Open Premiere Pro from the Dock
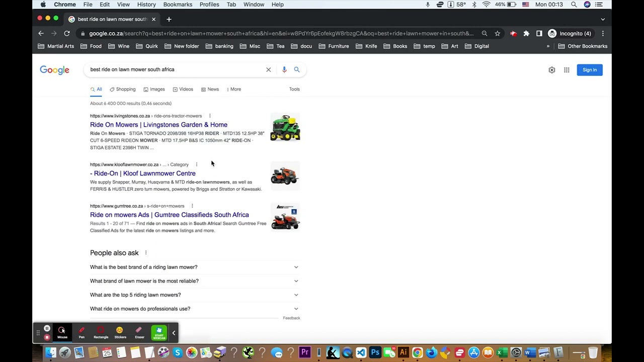Screen dimensions: 644x362 305,353
